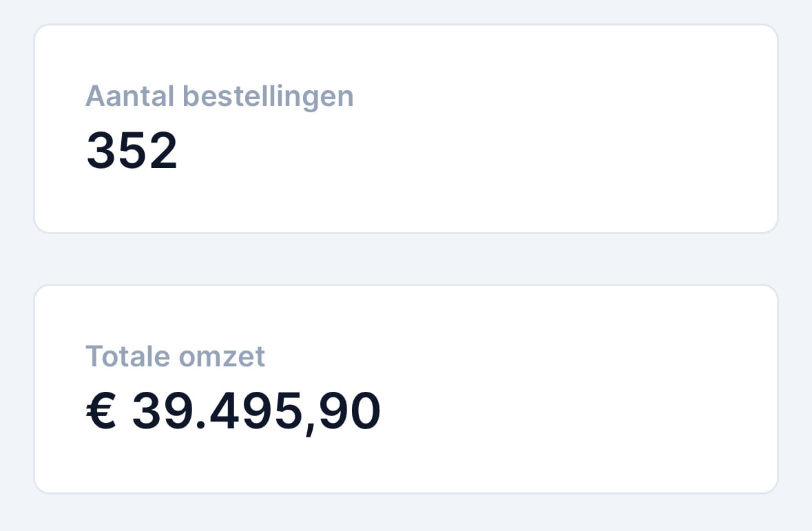Click the gray gap between both cards
Viewport: 812px width, 531px height.
point(406,259)
